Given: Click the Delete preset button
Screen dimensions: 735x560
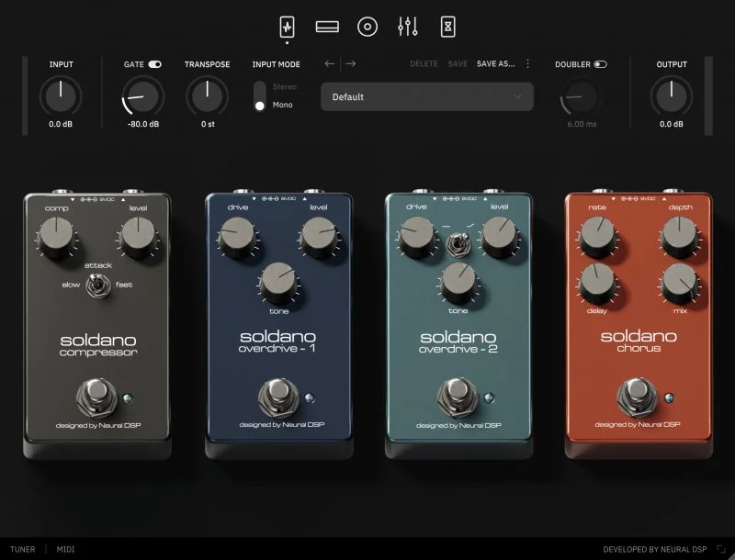Looking at the screenshot, I should [424, 63].
